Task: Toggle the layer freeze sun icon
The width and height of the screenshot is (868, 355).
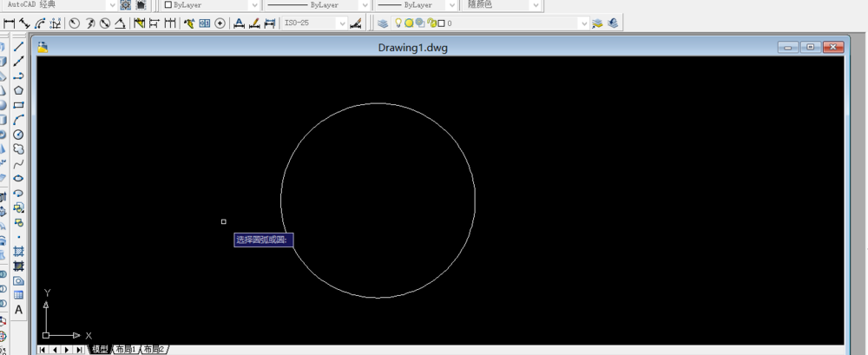Action: 409,23
